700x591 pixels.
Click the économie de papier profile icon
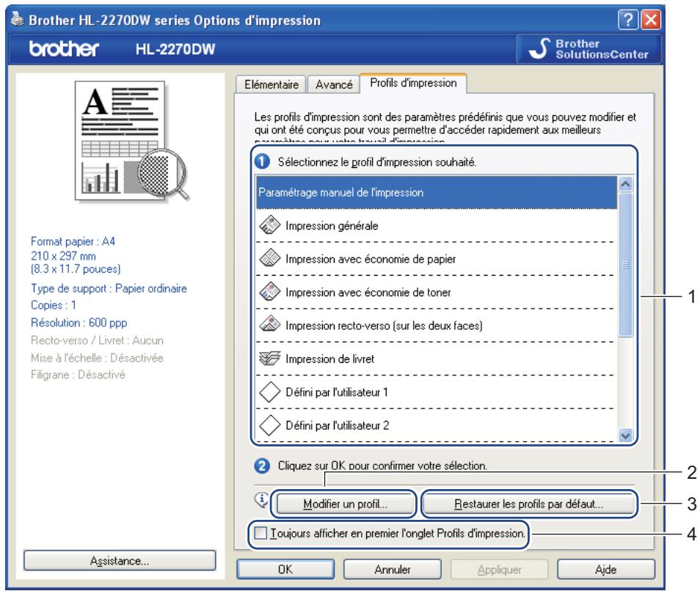[269, 258]
